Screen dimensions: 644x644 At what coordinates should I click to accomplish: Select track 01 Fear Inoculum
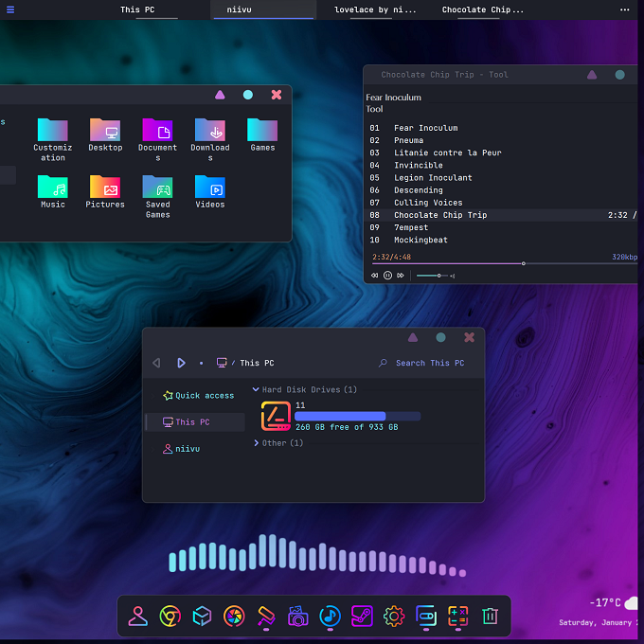pos(500,128)
